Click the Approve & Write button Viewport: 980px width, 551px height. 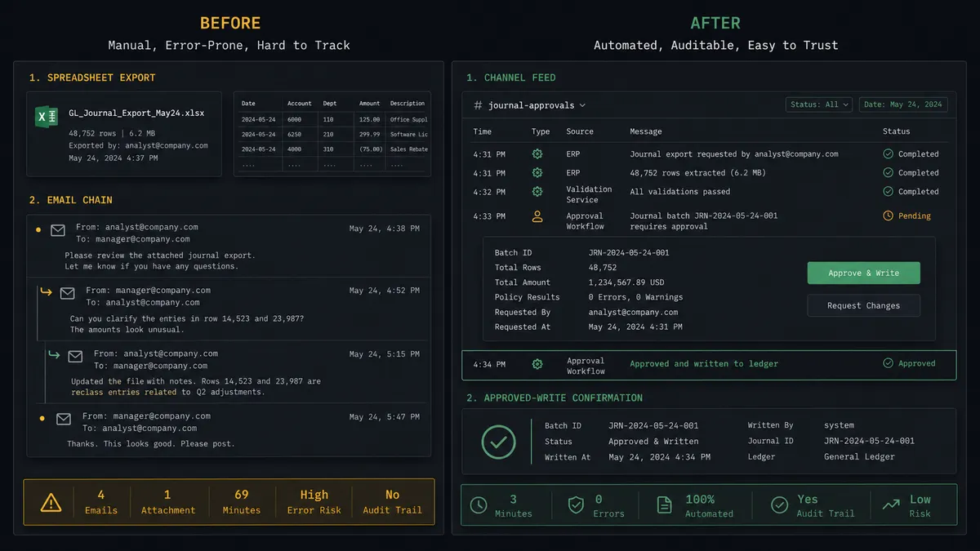point(864,273)
